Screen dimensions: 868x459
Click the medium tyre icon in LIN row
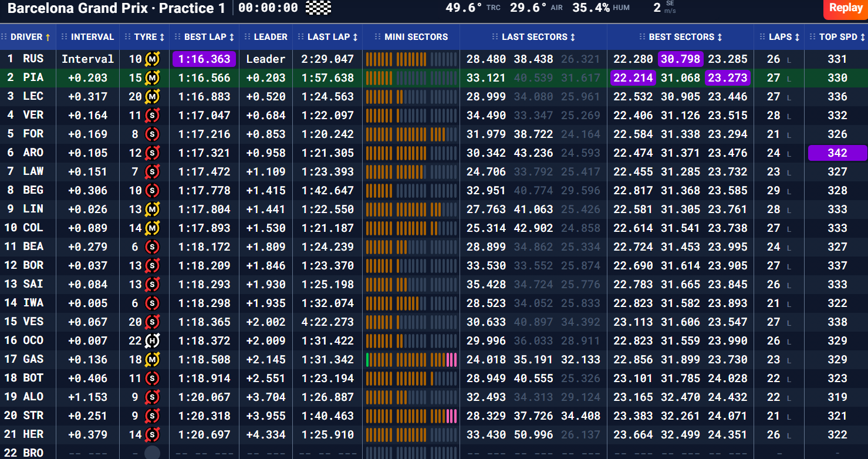click(153, 209)
